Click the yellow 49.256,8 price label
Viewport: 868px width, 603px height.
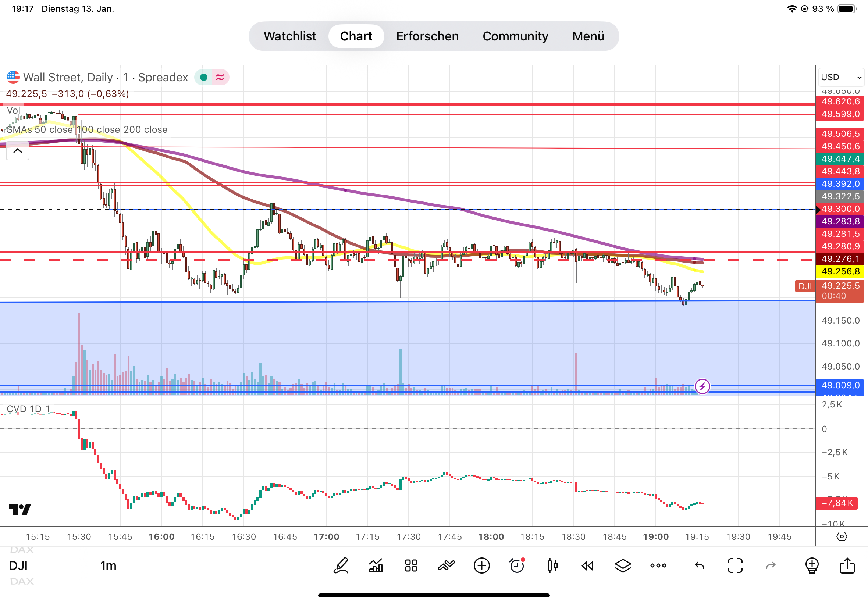pyautogui.click(x=840, y=271)
